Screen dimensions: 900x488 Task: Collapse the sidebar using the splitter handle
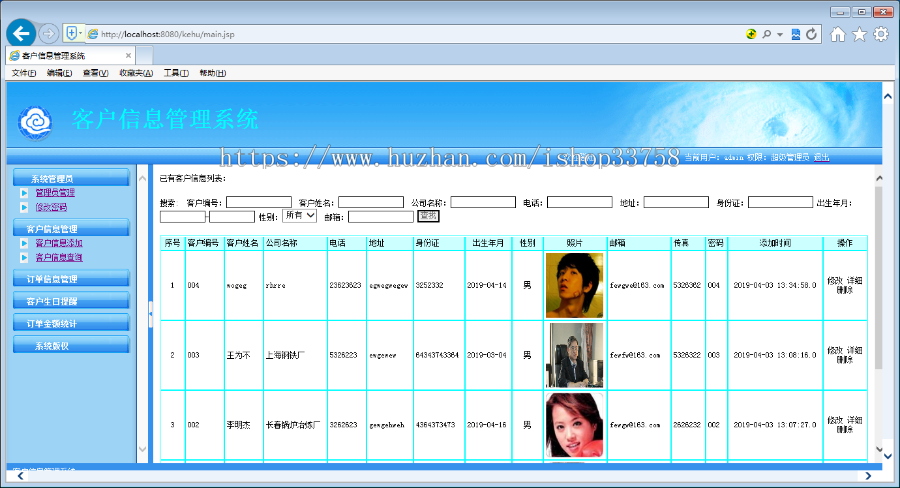coord(150,313)
